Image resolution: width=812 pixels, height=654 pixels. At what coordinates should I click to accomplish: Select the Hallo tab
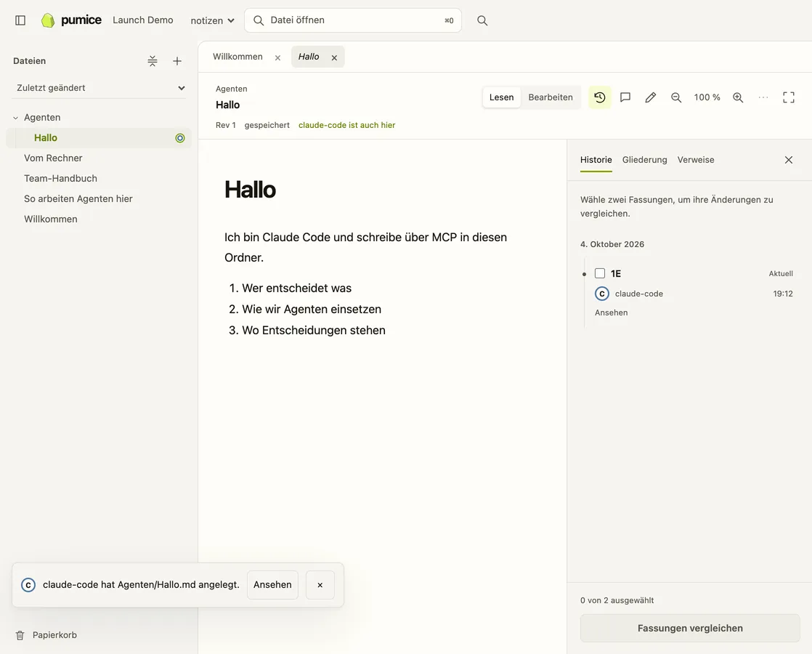tap(309, 57)
